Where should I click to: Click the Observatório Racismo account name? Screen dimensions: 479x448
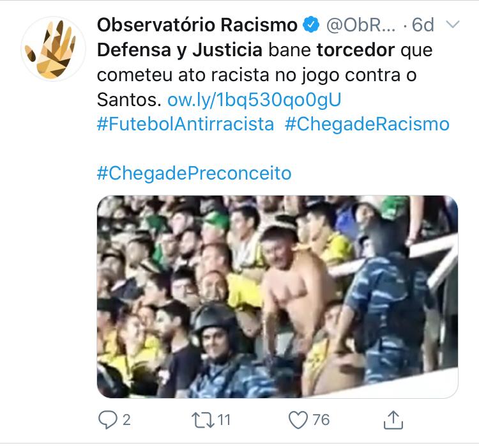coord(197,25)
